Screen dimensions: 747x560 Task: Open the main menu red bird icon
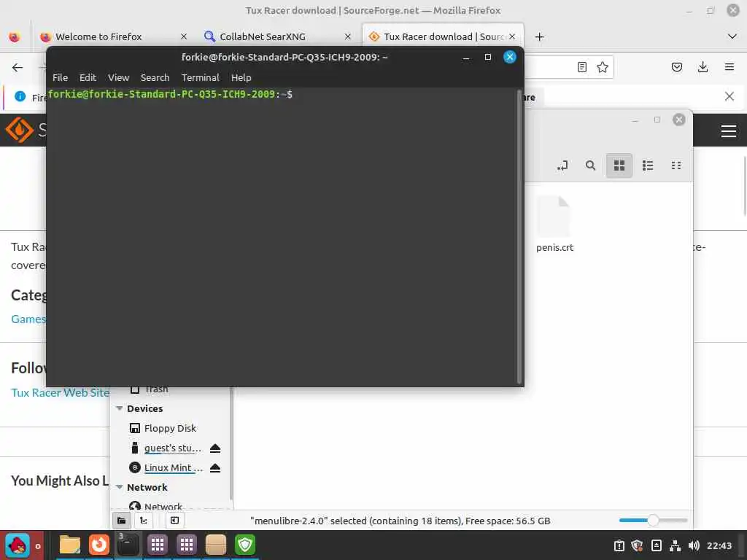click(x=18, y=545)
